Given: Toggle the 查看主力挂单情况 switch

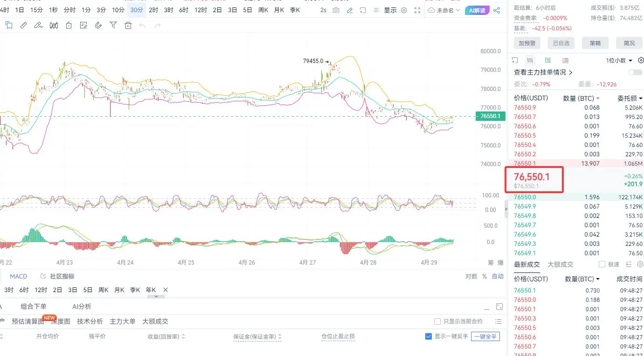Looking at the screenshot, I should coord(635,72).
